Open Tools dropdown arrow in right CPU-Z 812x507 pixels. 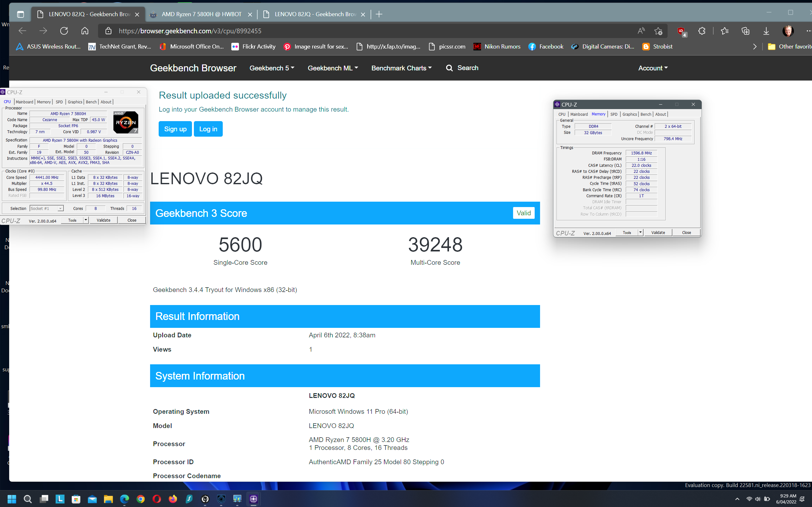[x=640, y=233]
